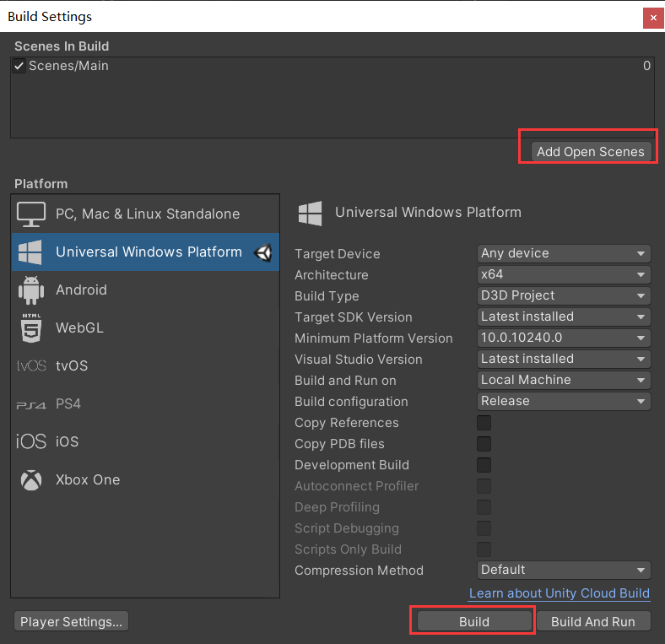Click the PC, Mac & Linux monitor icon

pyautogui.click(x=31, y=214)
